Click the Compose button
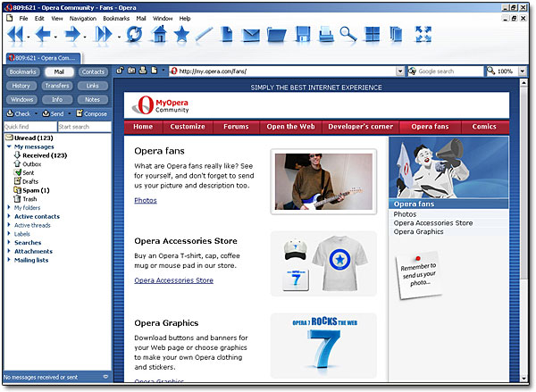The height and width of the screenshot is (392, 536). click(91, 113)
